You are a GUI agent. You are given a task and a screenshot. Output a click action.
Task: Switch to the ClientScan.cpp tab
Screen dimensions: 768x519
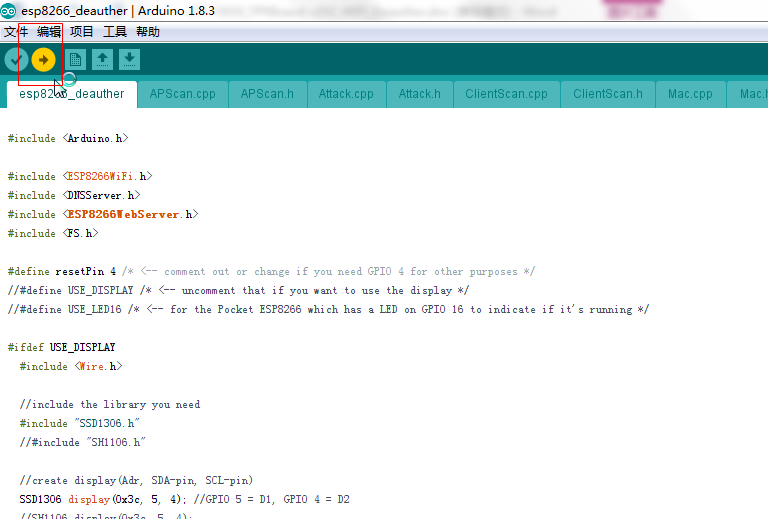(506, 94)
